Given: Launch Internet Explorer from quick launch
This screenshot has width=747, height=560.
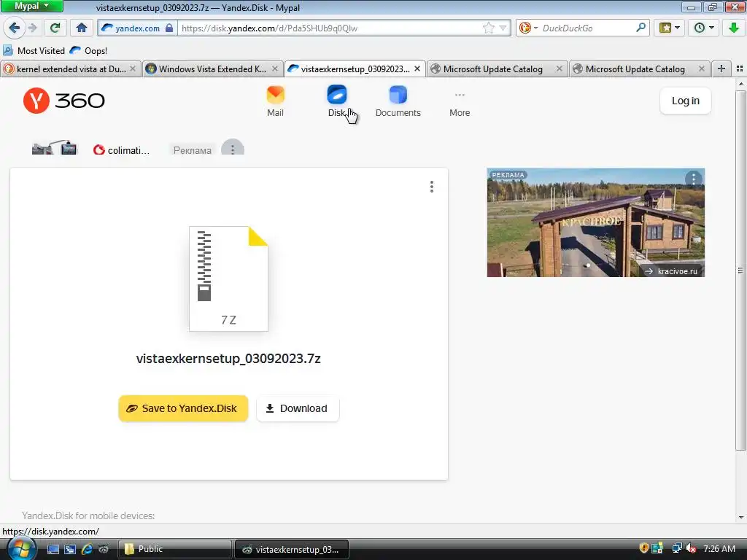Looking at the screenshot, I should pyautogui.click(x=87, y=549).
